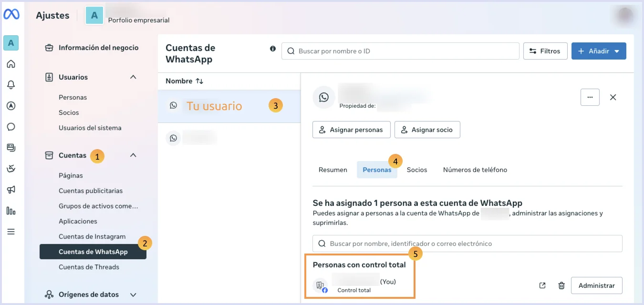644x305 pixels.
Task: Go to Home icon in left rail
Action: pyautogui.click(x=11, y=64)
